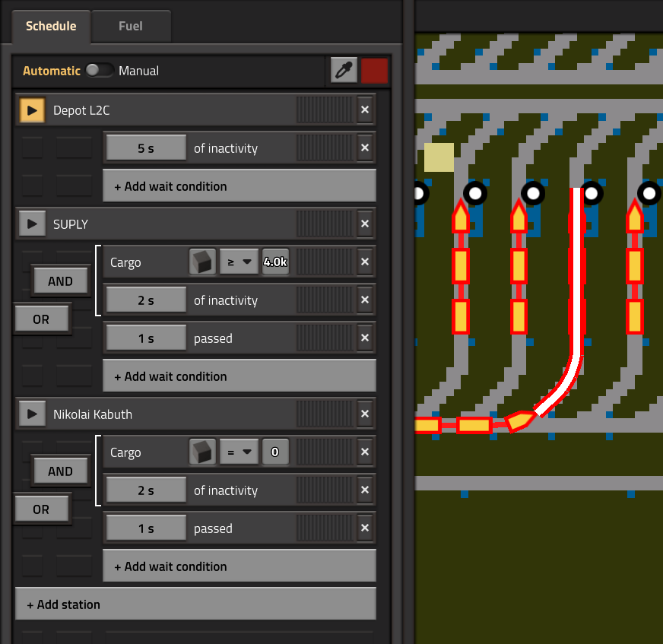Click play button for Depot L2C station

pyautogui.click(x=32, y=110)
